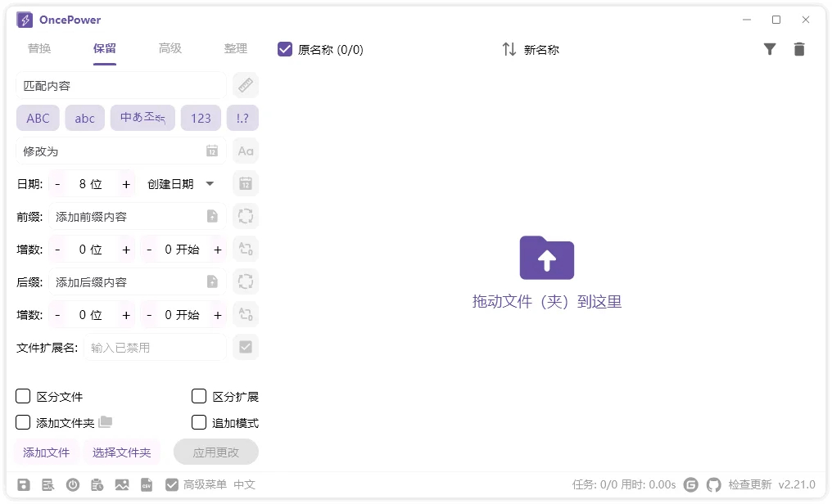Click the ruler icon beside 匹配内容
Viewport: 832px width, 504px height.
(245, 85)
